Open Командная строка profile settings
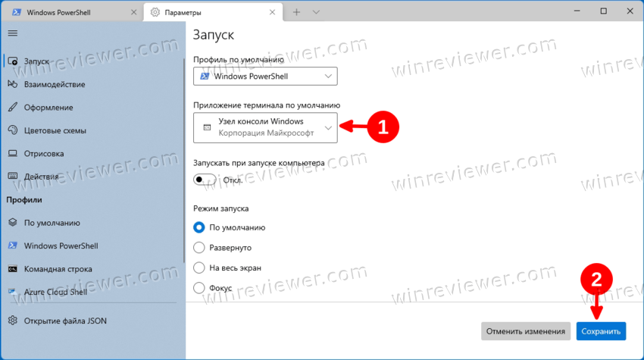644x360 pixels. tap(93, 269)
